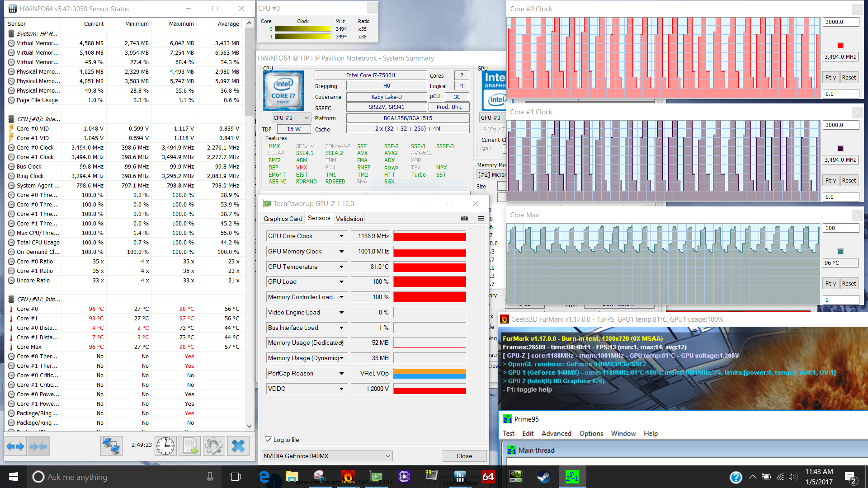Screen dimensions: 868x488
Task: Switch to Prime95 green taskbar icon
Action: [572, 476]
